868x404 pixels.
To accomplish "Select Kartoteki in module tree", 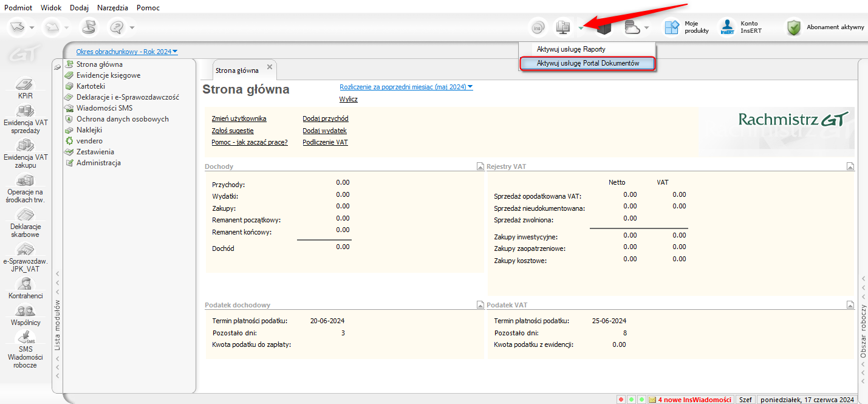I will (x=91, y=86).
